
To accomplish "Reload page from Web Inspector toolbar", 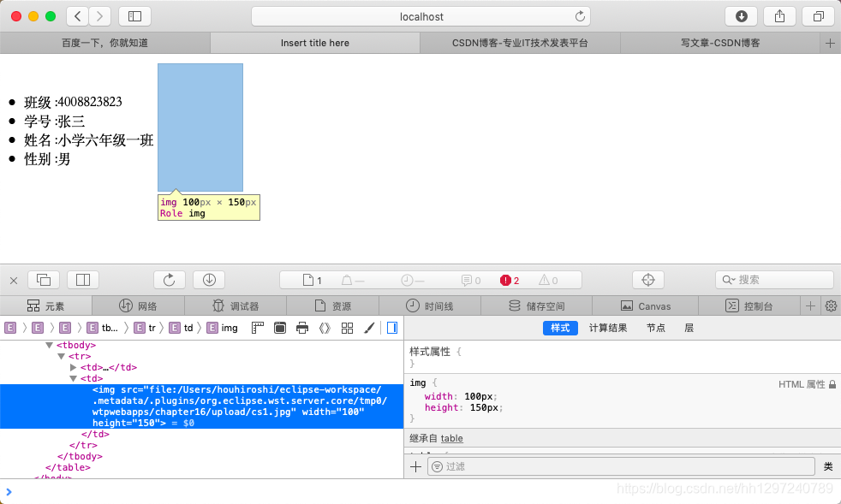I will click(x=169, y=280).
